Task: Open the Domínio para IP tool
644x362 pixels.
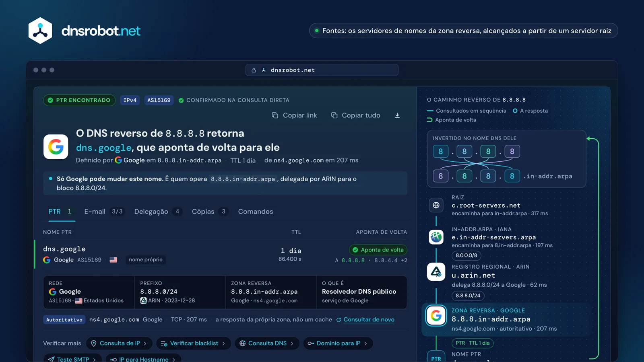Action: click(338, 343)
